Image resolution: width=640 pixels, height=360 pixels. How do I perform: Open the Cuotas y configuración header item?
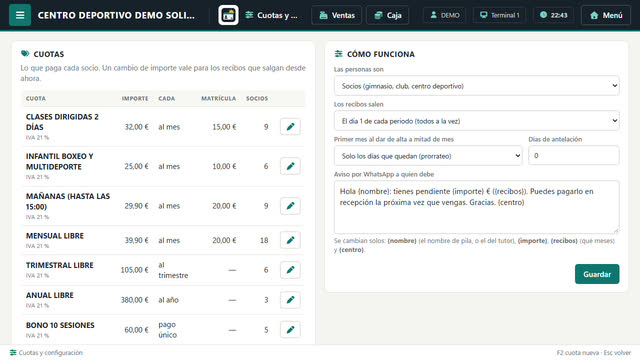pyautogui.click(x=271, y=15)
